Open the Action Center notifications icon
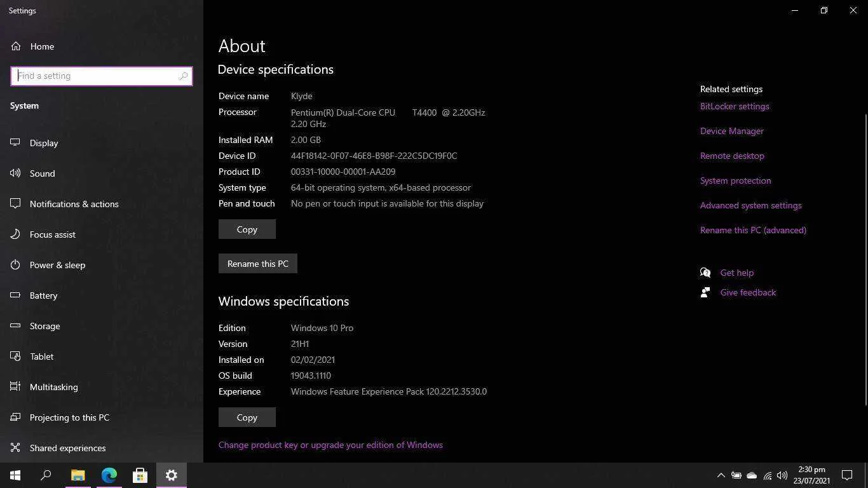This screenshot has height=488, width=868. [847, 475]
